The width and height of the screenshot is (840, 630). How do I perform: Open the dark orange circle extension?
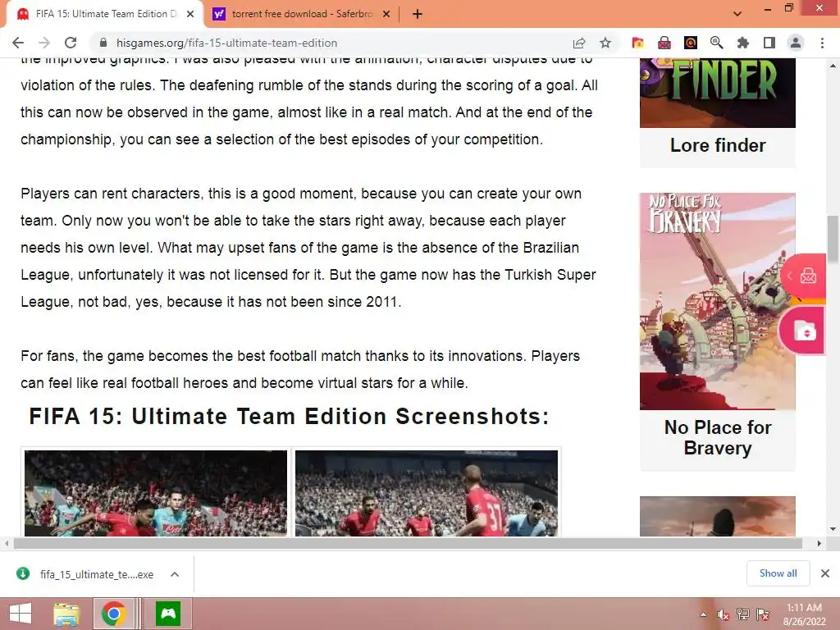(691, 43)
